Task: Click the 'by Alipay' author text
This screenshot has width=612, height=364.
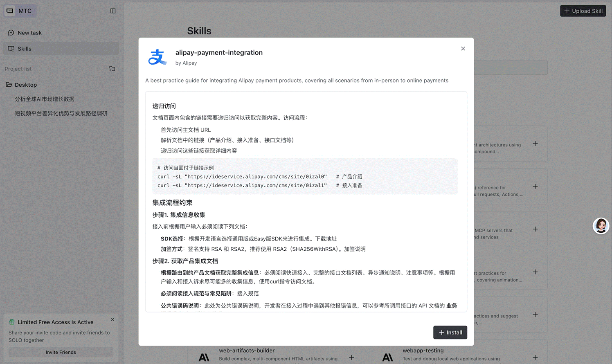Action: 186,63
